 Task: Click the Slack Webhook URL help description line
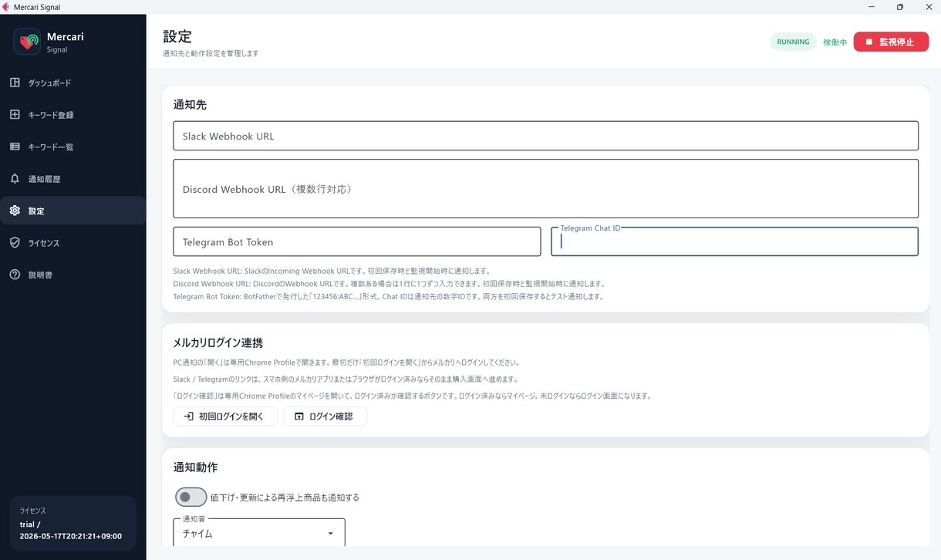click(x=332, y=272)
